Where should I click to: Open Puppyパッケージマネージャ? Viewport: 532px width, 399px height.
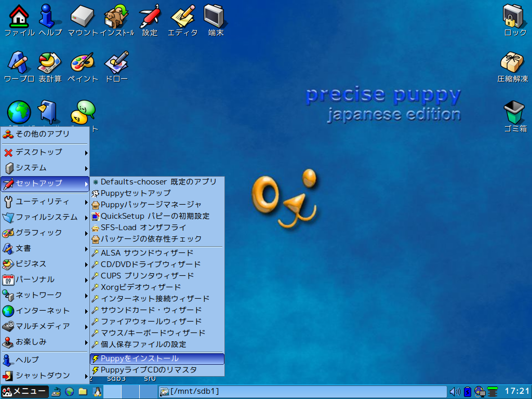coord(157,205)
